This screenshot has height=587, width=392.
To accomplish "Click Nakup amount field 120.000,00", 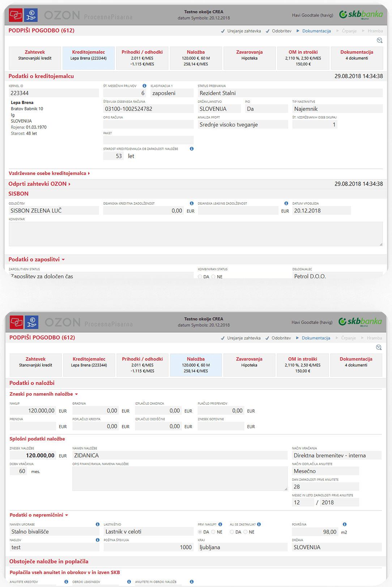I will [33, 411].
